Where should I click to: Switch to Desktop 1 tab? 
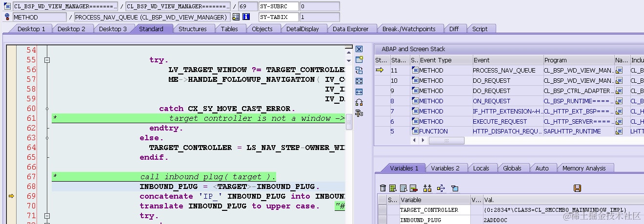pyautogui.click(x=31, y=29)
